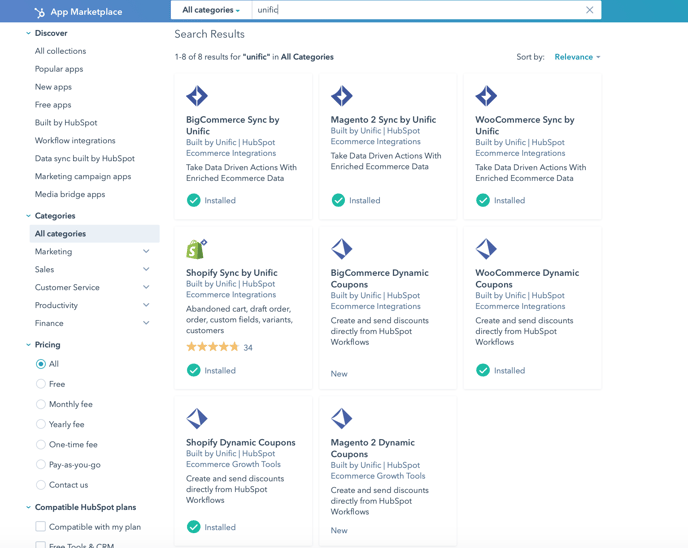Click Installed checkmark on Magento 2 Sync card

[x=338, y=200]
